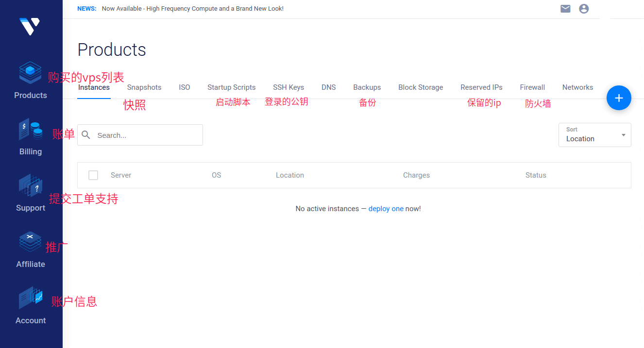644x348 pixels.
Task: Click the "deploy one" link
Action: (386, 209)
